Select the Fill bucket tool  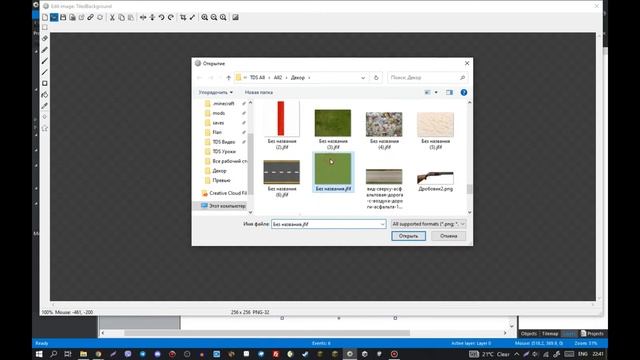(x=45, y=95)
